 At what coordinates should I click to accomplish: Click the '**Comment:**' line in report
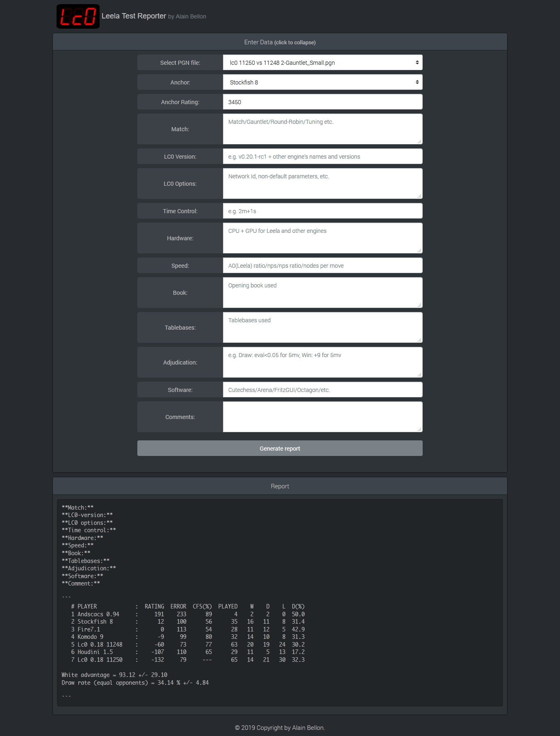(x=81, y=583)
